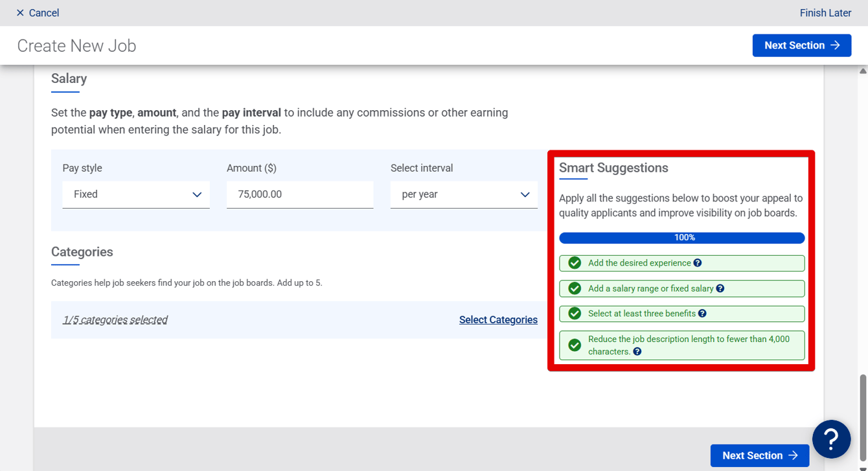Screen dimensions: 868x471
Task: Click the green check for benefits suggestion
Action: coord(575,314)
